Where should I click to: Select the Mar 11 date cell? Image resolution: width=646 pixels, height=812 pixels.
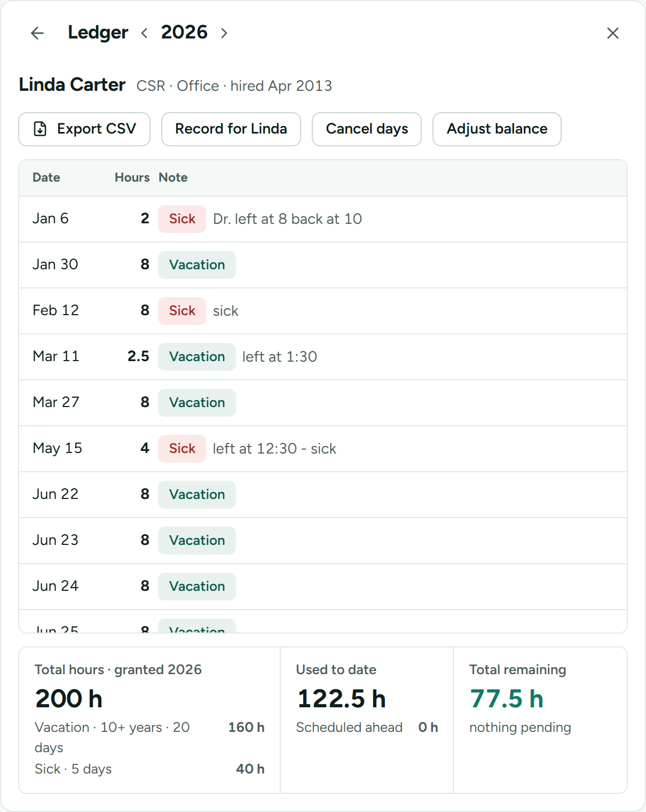(56, 356)
